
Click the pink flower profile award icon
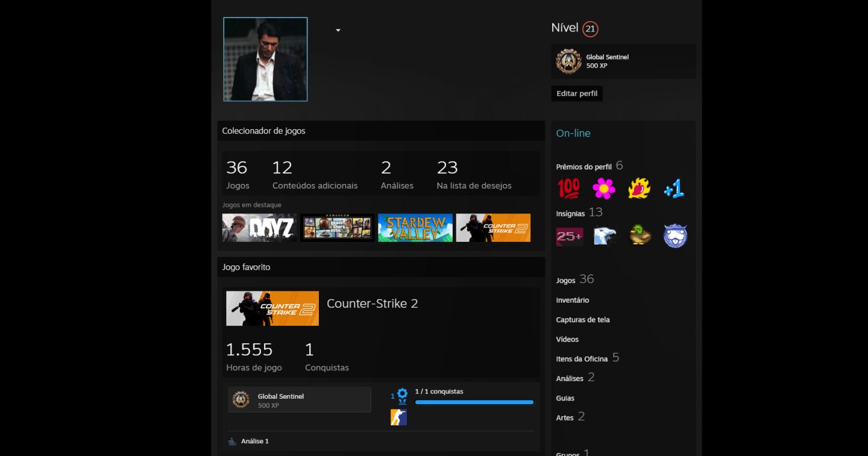click(x=603, y=189)
